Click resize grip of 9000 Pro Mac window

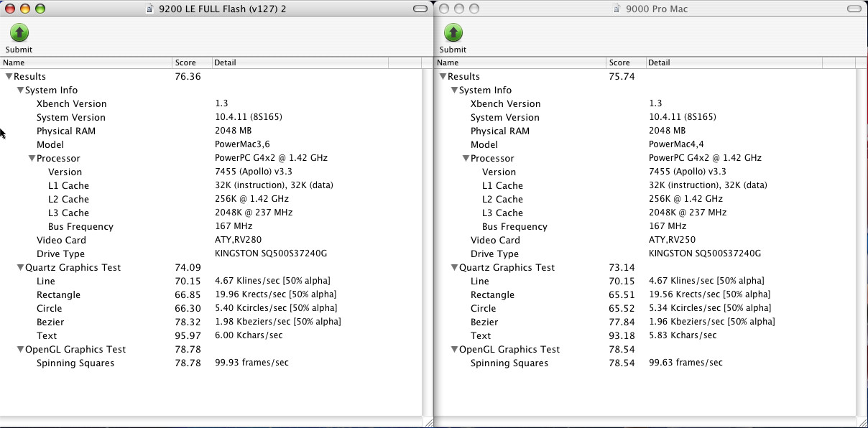click(x=862, y=422)
